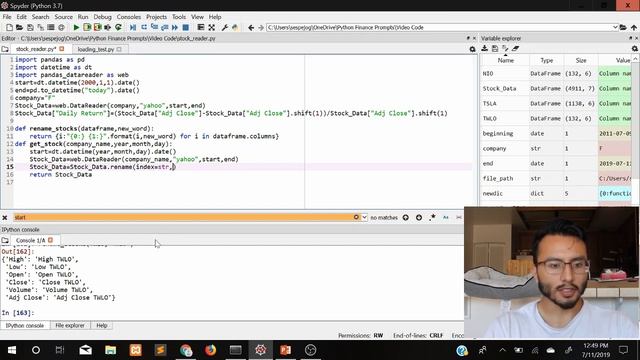Screen dimensions: 640x360
Task: Toggle case-sensitive search in find bar
Action: point(446,218)
